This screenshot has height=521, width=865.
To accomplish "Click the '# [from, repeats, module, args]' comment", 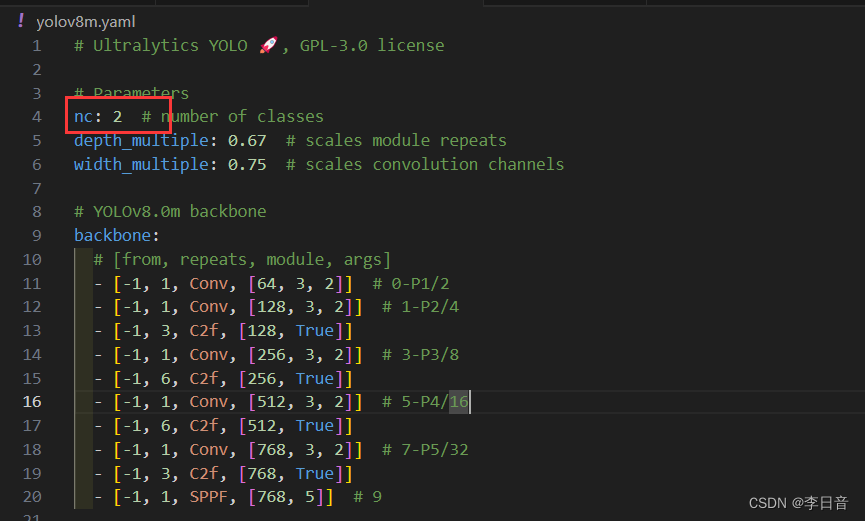I will click(x=242, y=259).
